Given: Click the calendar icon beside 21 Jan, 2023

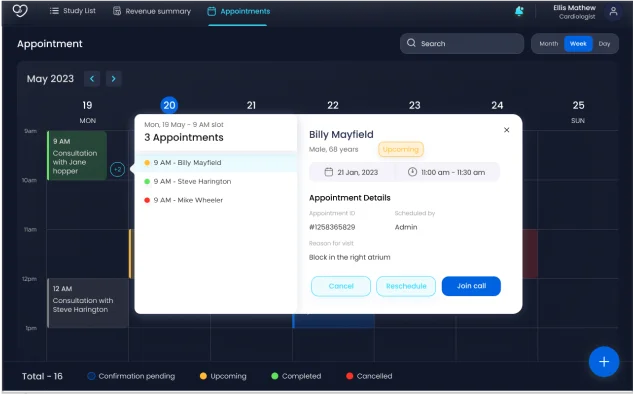Looking at the screenshot, I should click(329, 172).
